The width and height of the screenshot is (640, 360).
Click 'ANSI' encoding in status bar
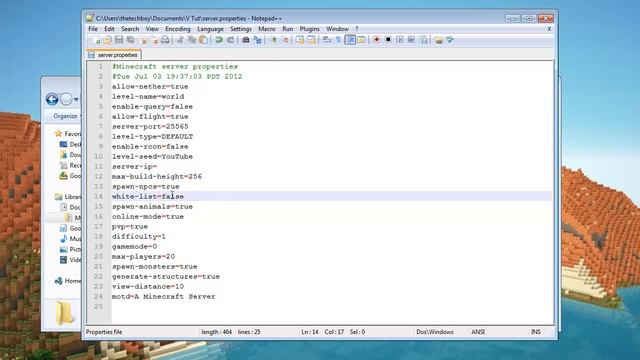(x=478, y=332)
